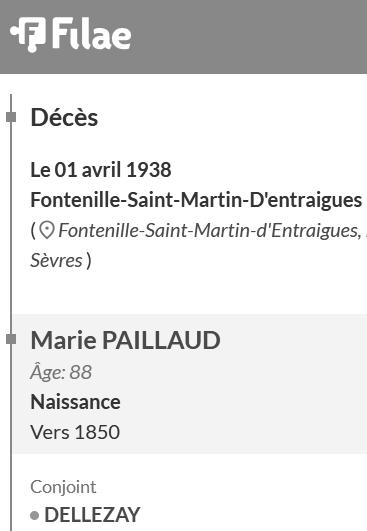
Task: Select the Décès timeline square marker
Action: 11,117
